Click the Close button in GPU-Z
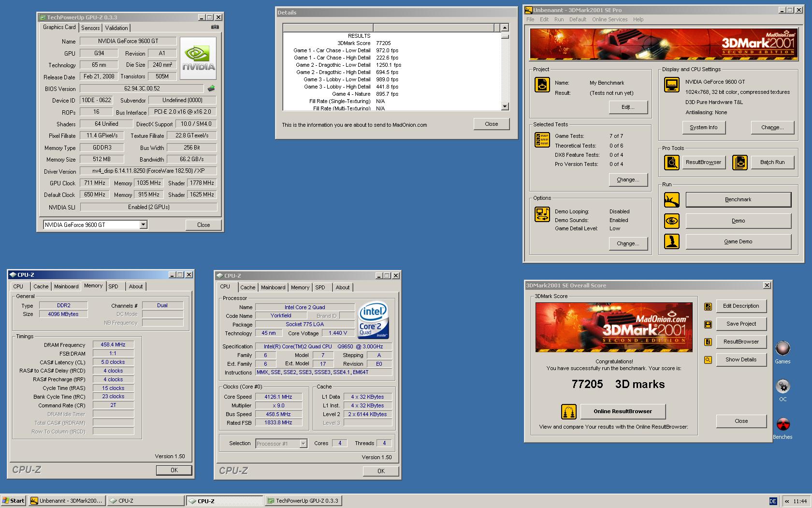The width and height of the screenshot is (812, 508). tap(203, 224)
